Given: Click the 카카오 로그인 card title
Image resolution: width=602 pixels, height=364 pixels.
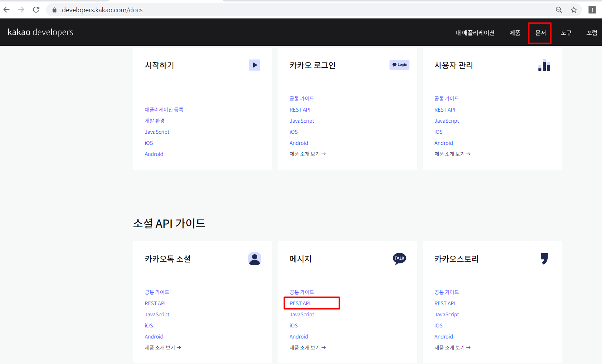Looking at the screenshot, I should [x=313, y=65].
